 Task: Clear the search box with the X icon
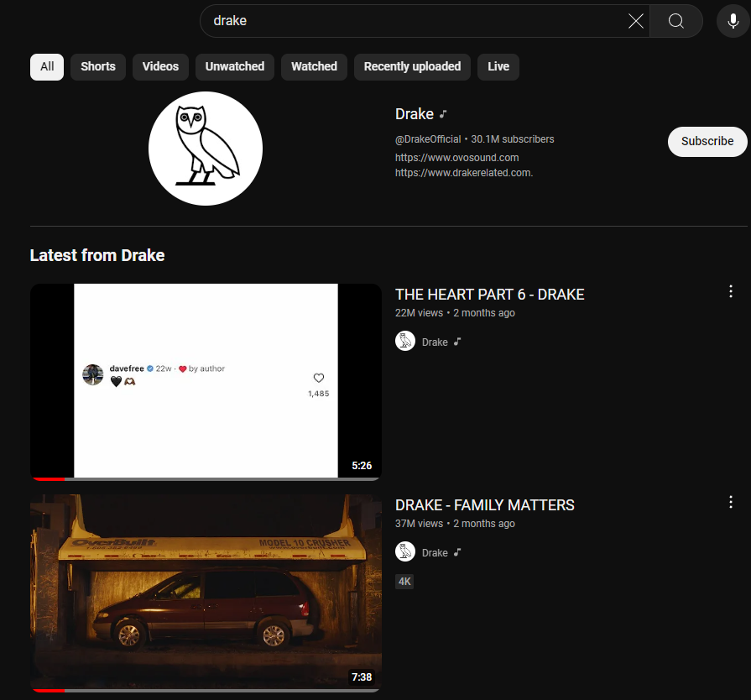tap(635, 21)
